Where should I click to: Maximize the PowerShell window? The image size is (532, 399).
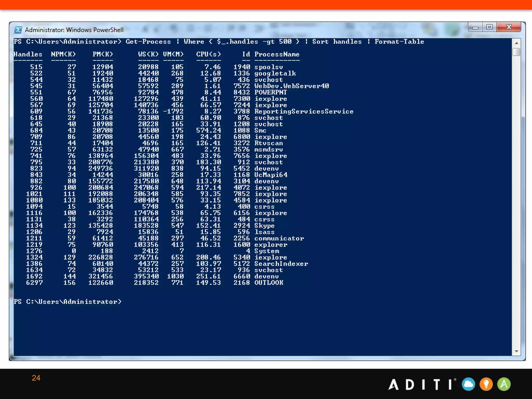tap(489, 27)
